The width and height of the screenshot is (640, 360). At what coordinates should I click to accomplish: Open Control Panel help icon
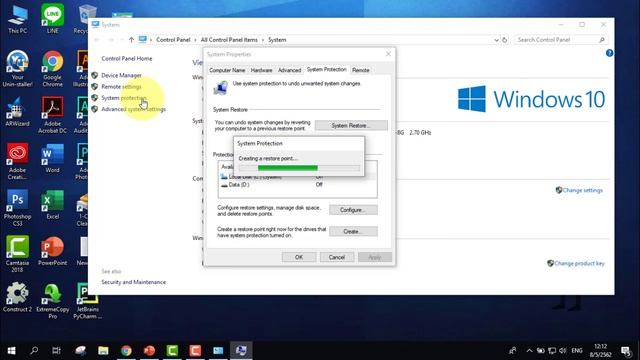609,53
